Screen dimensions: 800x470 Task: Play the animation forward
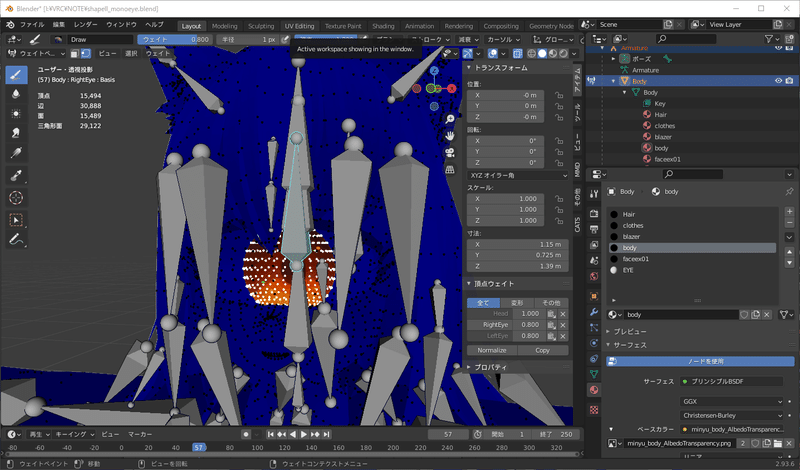[x=304, y=434]
